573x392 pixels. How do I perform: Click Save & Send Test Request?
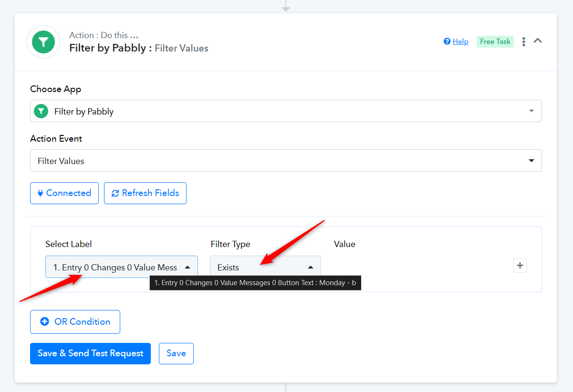pos(90,353)
